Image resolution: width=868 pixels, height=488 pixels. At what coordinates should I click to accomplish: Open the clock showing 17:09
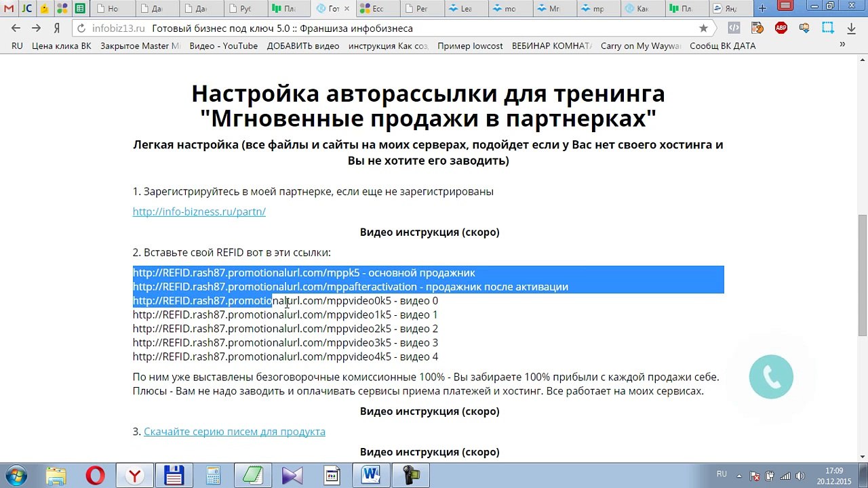point(833,476)
